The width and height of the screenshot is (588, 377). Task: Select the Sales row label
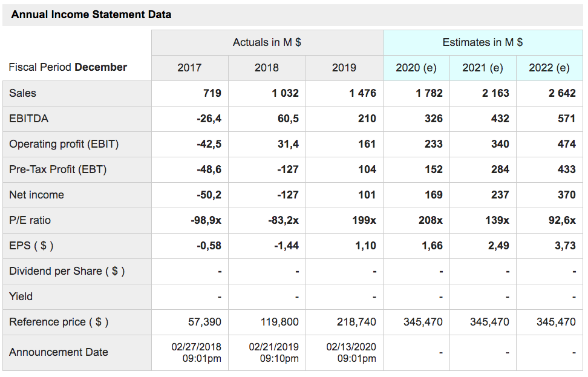point(22,93)
